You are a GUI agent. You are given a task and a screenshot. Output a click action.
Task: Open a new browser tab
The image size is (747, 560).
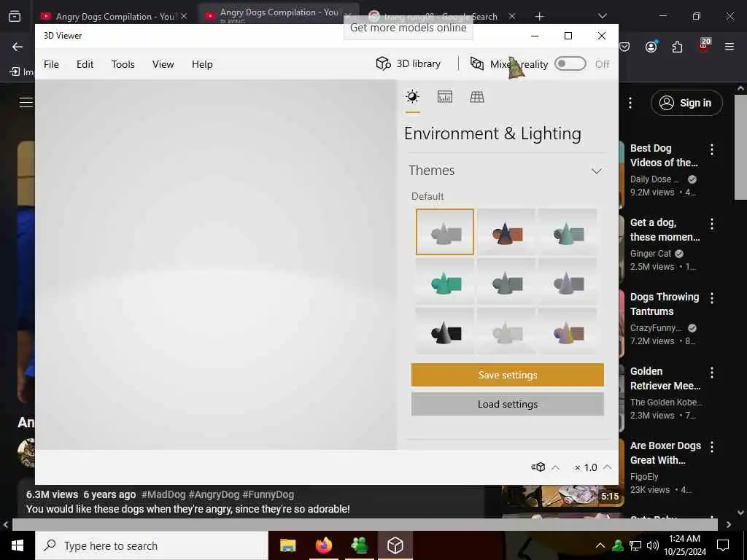pos(539,16)
